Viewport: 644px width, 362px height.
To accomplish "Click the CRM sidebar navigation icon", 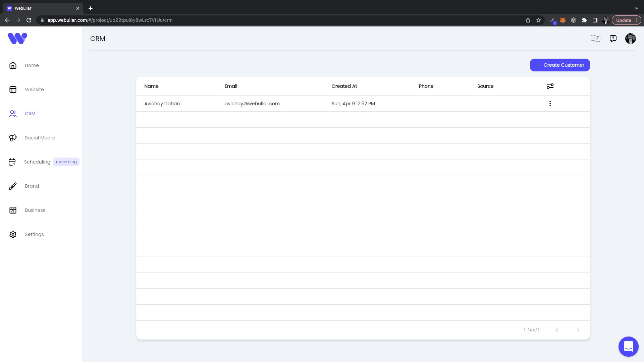I will [x=13, y=114].
